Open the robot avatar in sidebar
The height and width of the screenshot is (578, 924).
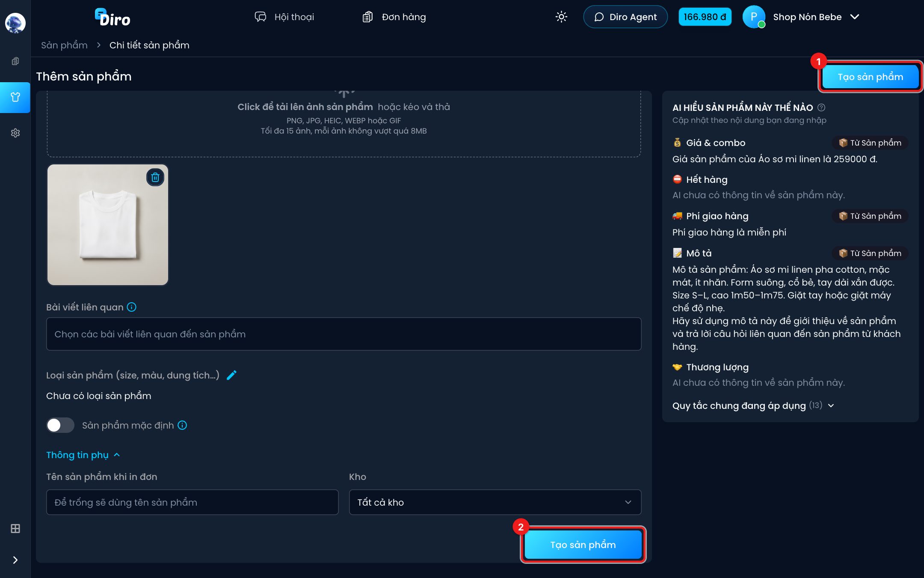tap(15, 23)
